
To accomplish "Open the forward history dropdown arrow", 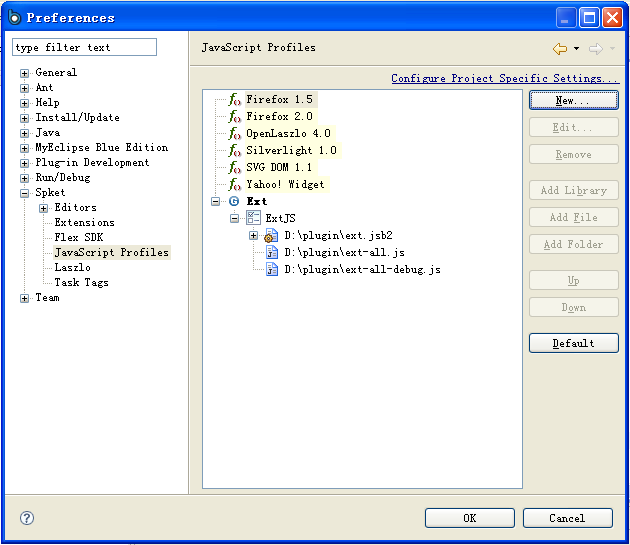I will click(612, 49).
